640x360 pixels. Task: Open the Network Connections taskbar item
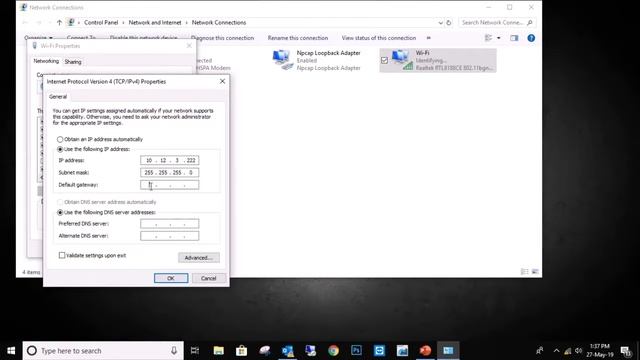(448, 351)
